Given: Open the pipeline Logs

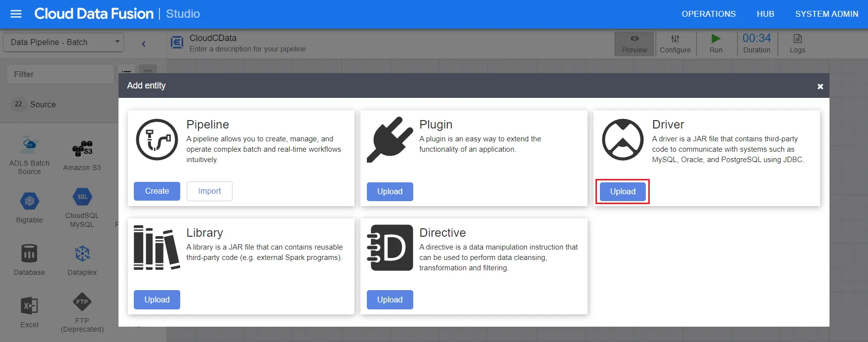Looking at the screenshot, I should click(x=797, y=43).
